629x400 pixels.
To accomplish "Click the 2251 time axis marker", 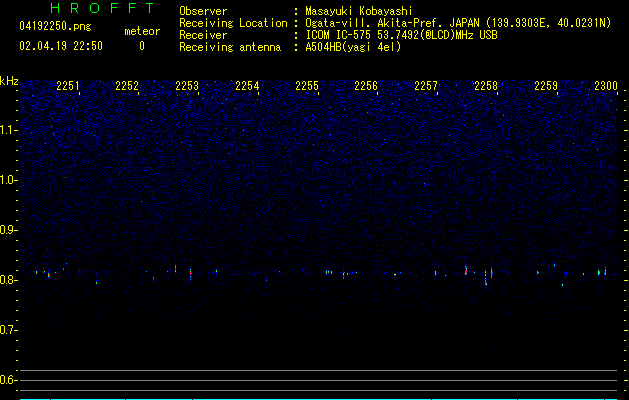I will tap(68, 86).
